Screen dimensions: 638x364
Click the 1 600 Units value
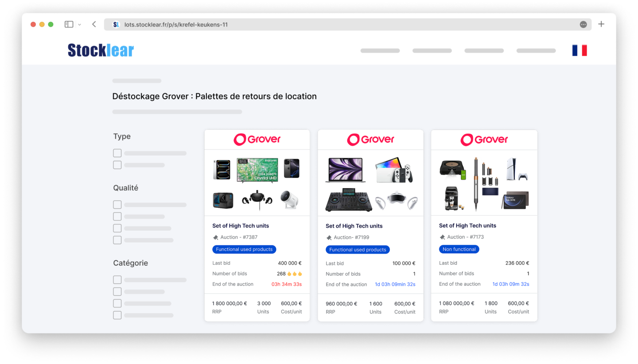(x=376, y=304)
